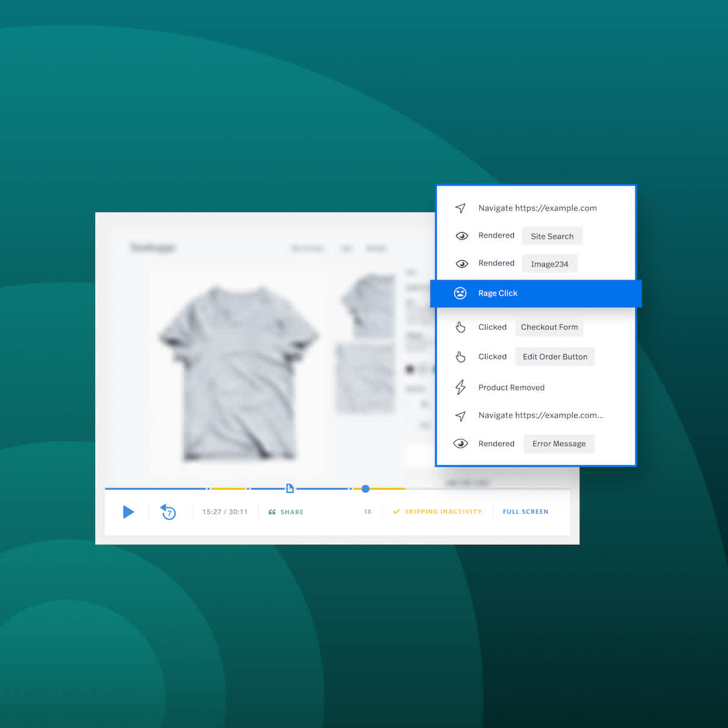Viewport: 728px width, 728px height.
Task: Click the truncated Navigate https://example.com... event
Action: 541,415
